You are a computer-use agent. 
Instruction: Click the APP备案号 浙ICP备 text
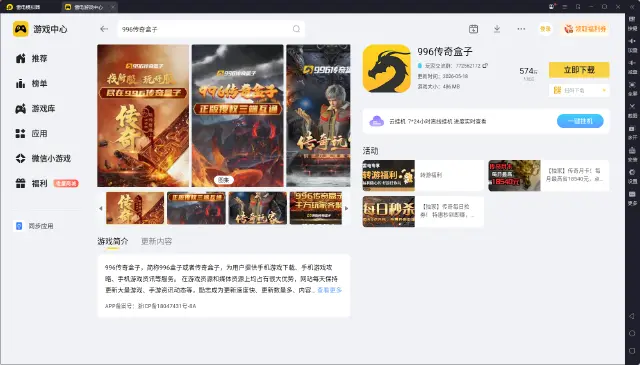[x=151, y=306]
